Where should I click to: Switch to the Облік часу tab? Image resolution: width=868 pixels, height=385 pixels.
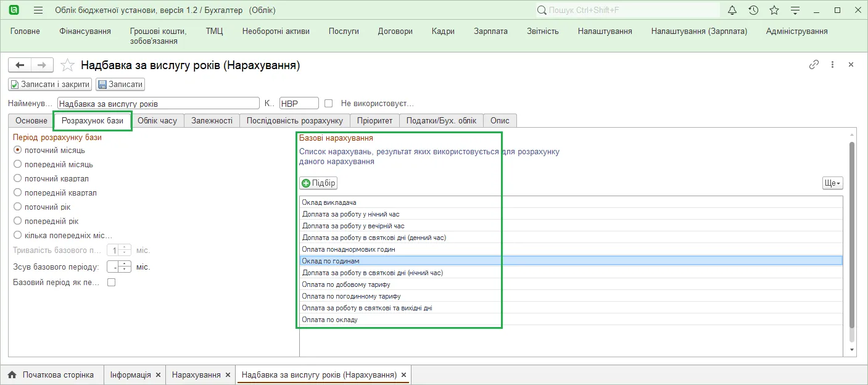[157, 121]
